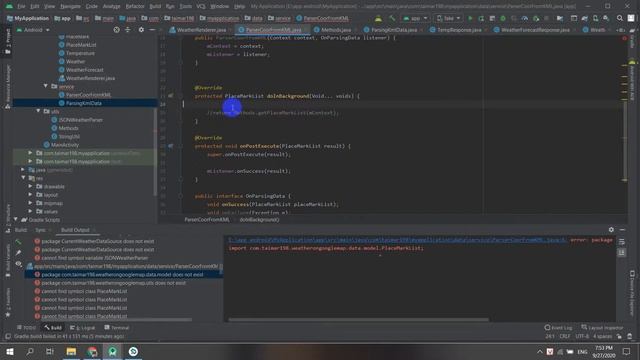Open the Profiler gauge icon in toolbar
This screenshot has width=640, height=360.
point(525,18)
